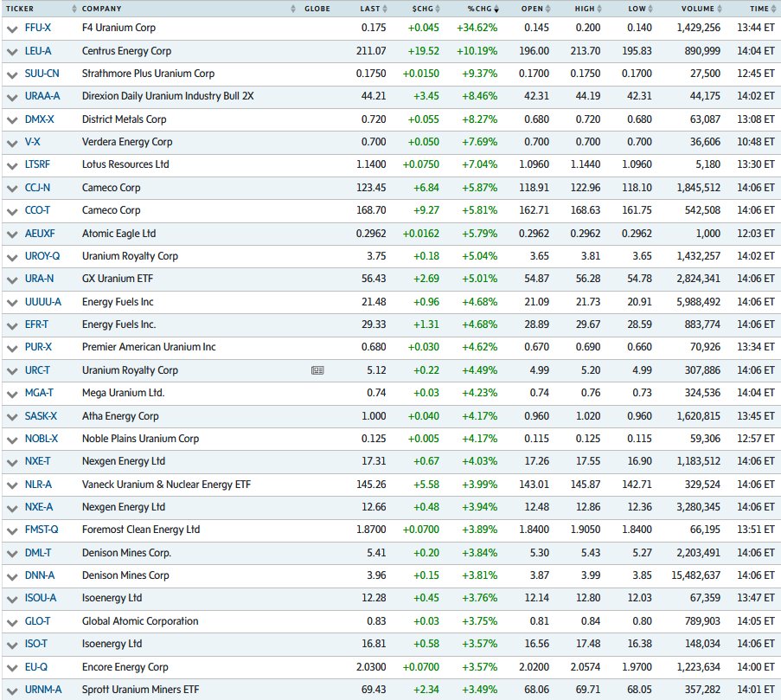Open the UROY-Q ticker link
The image size is (781, 700).
coord(42,256)
